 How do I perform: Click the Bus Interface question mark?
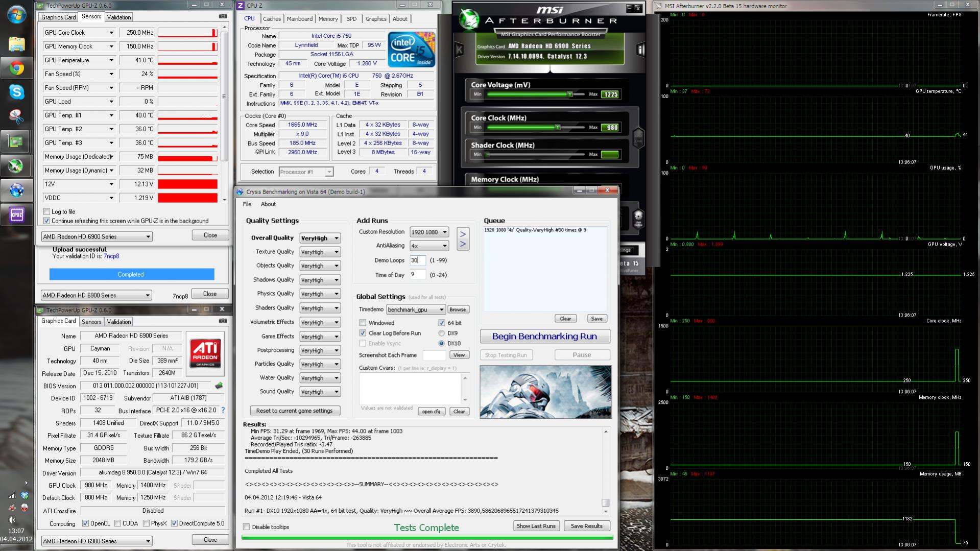point(223,410)
